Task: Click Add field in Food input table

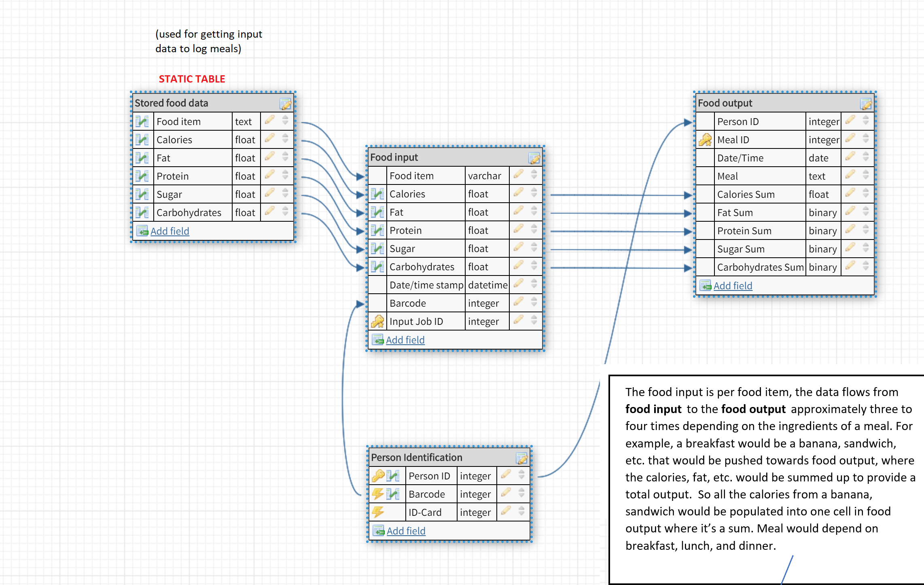Action: tap(405, 340)
